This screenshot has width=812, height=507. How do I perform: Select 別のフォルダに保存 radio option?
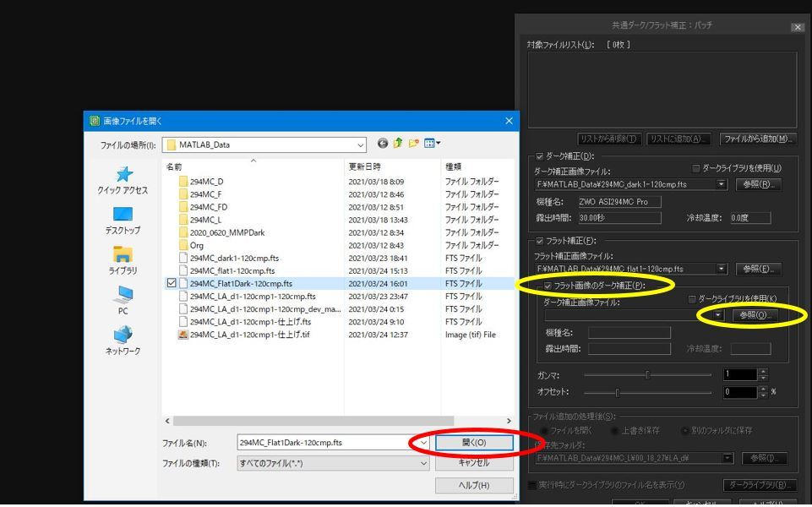(685, 430)
